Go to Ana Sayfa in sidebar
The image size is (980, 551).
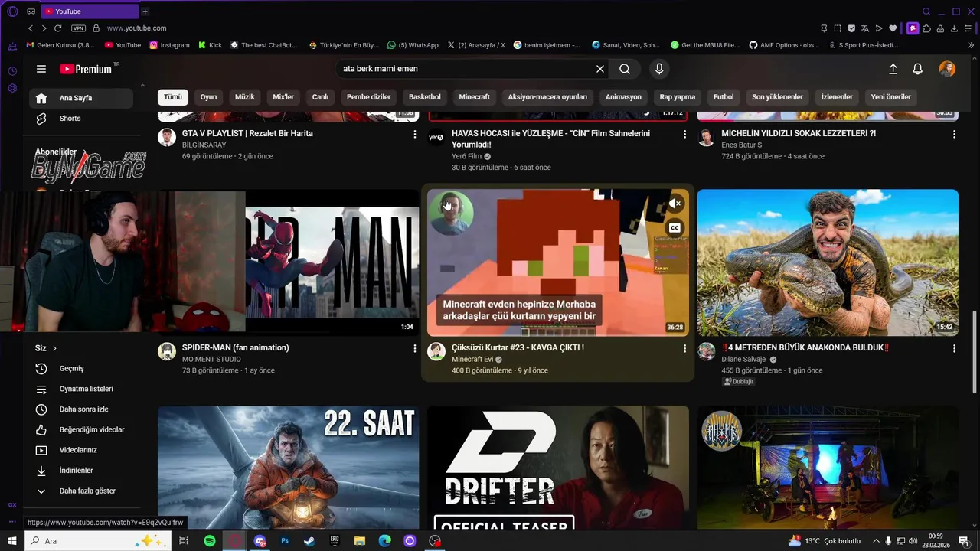click(81, 98)
